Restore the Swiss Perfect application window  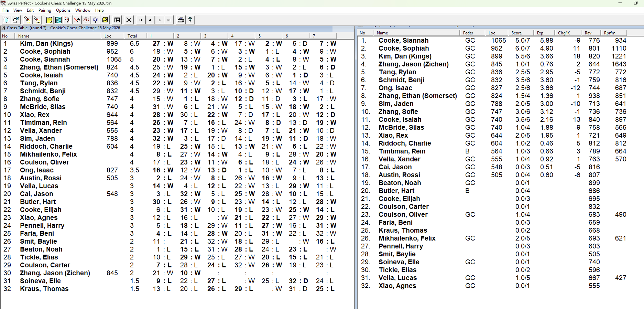[635, 3]
